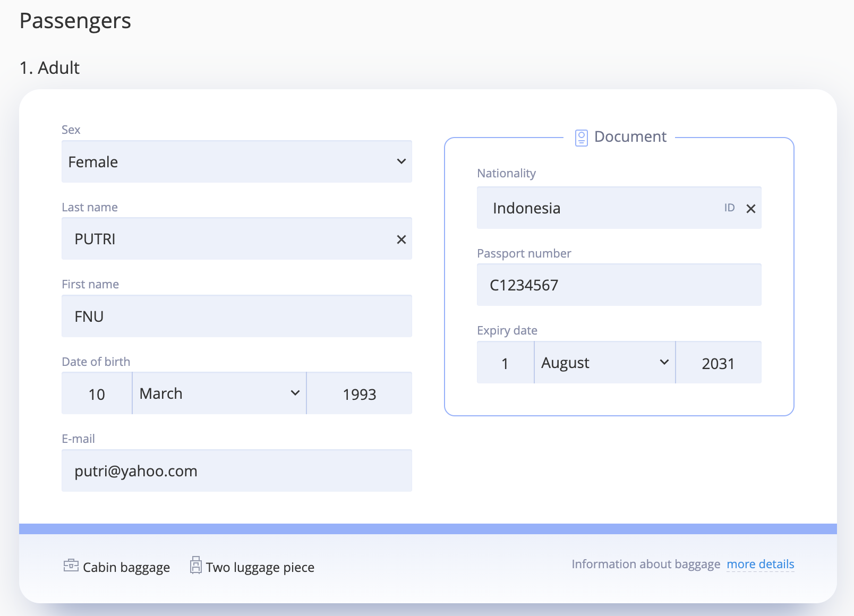
Task: Click the Passport number field C1234567
Action: [x=619, y=285]
